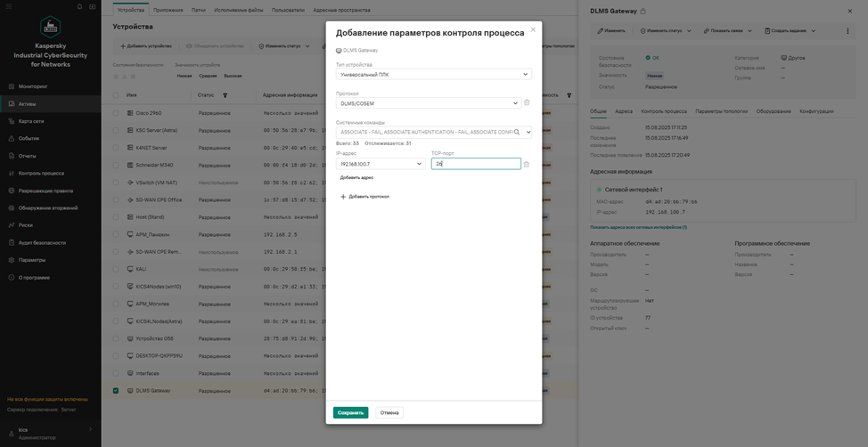Screen dimensions: 868x447
Task: Close the DLMS Gateway details panel
Action: 850,11
